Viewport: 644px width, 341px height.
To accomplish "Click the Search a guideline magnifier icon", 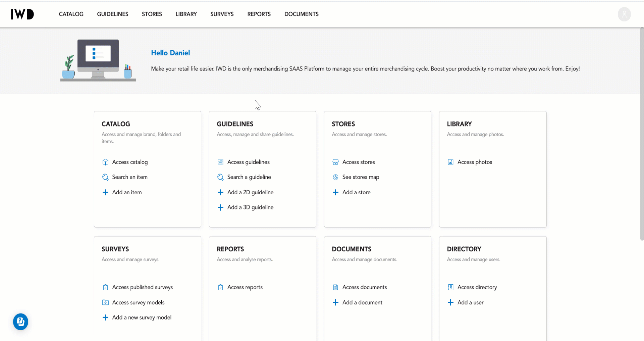I will pos(220,177).
